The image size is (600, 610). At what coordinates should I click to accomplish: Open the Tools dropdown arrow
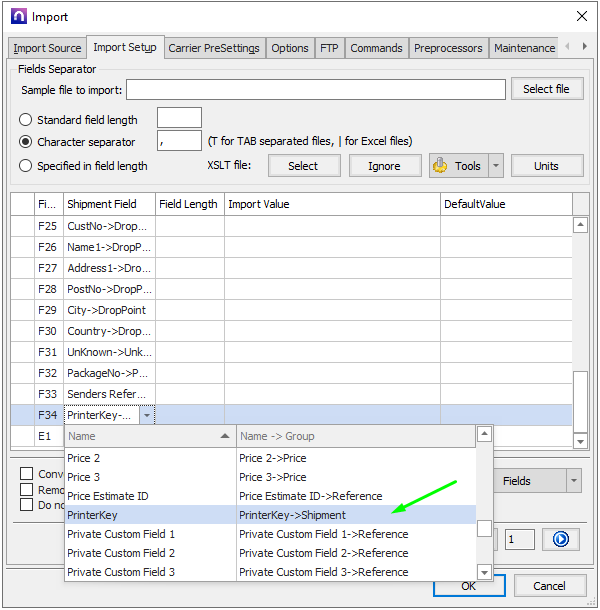[x=496, y=166]
